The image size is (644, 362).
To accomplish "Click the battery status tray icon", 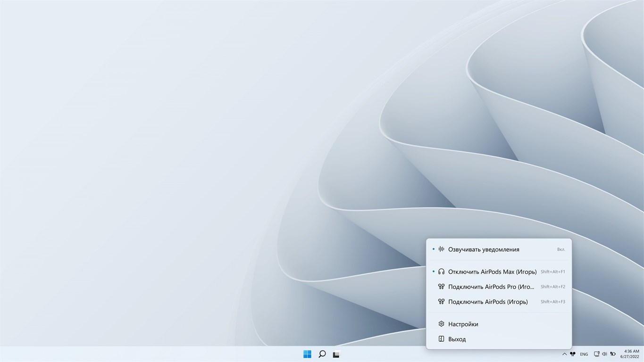I will (612, 354).
